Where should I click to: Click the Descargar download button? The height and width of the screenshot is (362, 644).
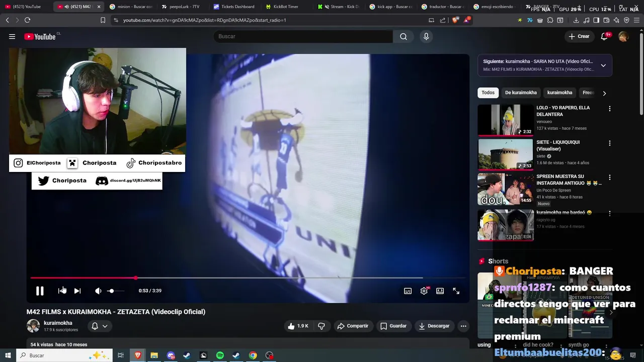point(434,326)
